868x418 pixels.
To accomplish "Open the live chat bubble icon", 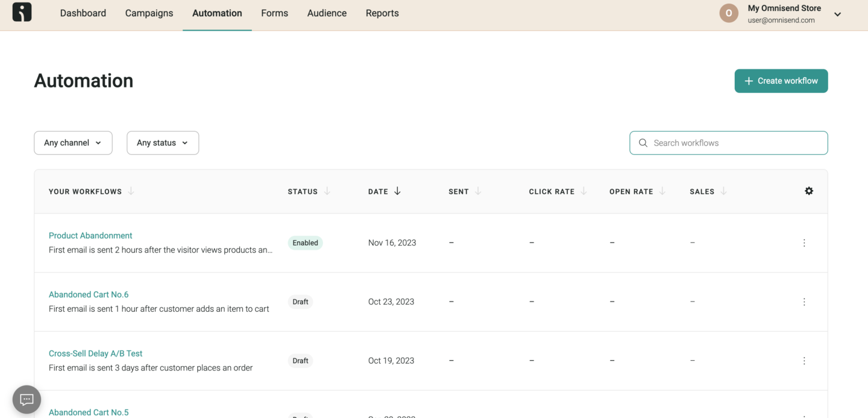I will (x=27, y=399).
